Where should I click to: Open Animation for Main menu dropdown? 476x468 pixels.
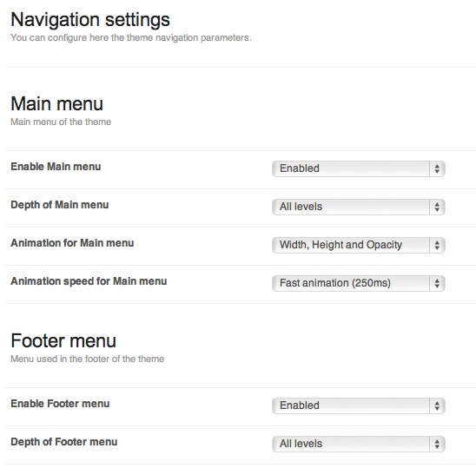point(359,245)
